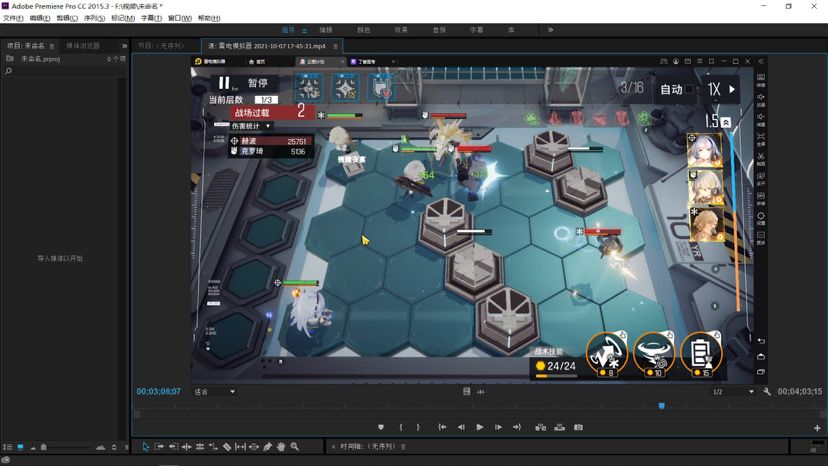Image resolution: width=828 pixels, height=466 pixels.
Task: Expand workspace overflow chevron
Action: [550, 30]
